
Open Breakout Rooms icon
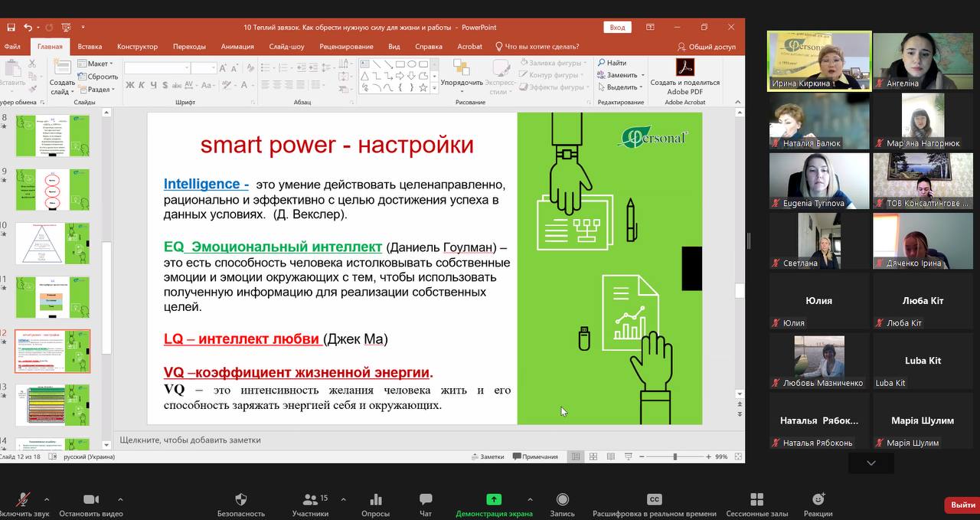[x=756, y=500]
